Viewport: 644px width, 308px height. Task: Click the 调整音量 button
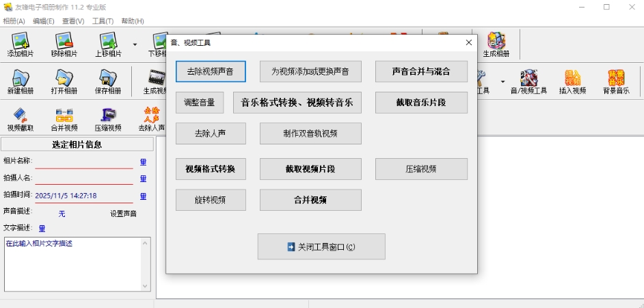[x=200, y=103]
